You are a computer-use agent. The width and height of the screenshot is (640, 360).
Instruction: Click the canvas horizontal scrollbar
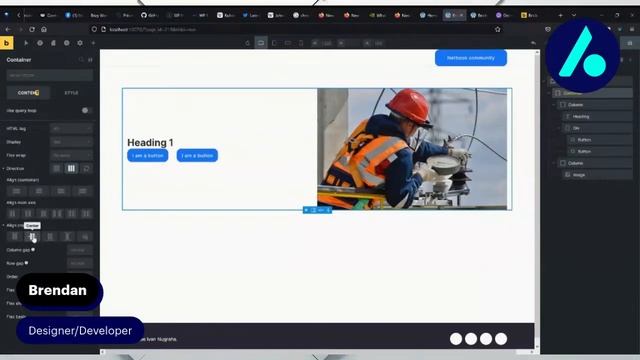[x=317, y=351]
